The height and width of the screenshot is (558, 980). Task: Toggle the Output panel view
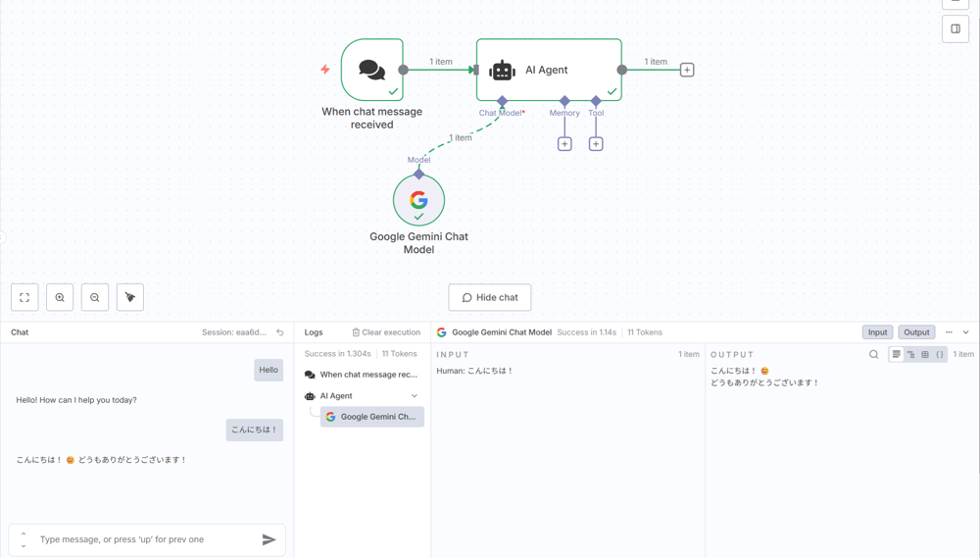(x=916, y=332)
